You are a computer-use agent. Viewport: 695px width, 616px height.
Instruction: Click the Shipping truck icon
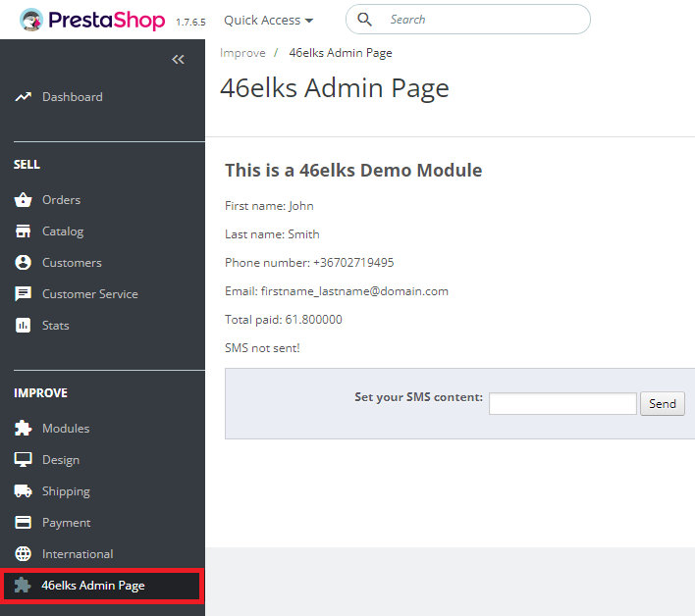[24, 491]
